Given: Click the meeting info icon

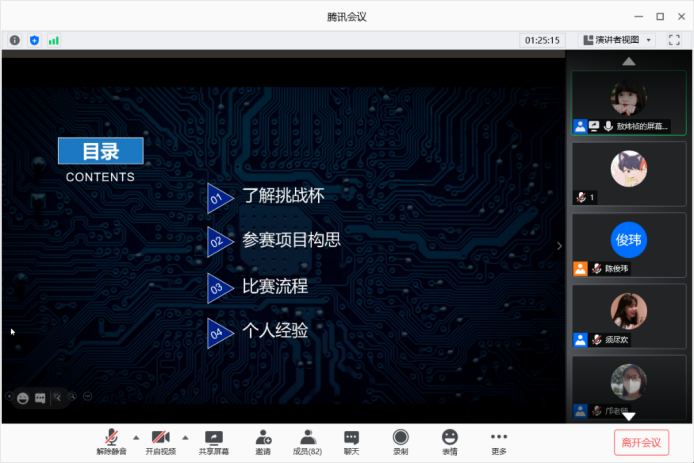Looking at the screenshot, I should 15,40.
